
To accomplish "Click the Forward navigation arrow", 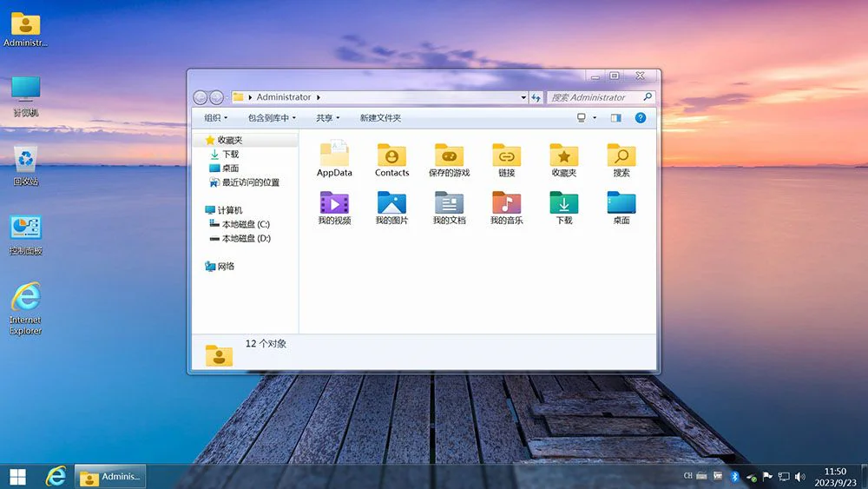I will point(216,97).
